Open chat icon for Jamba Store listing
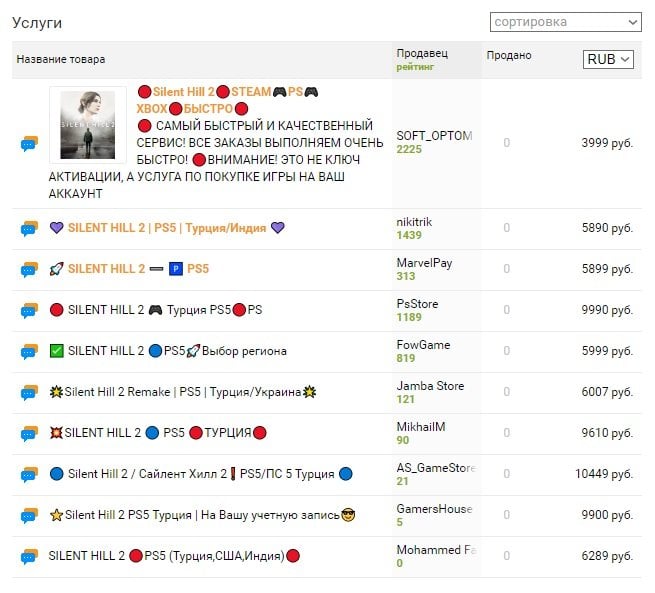 pyautogui.click(x=29, y=392)
